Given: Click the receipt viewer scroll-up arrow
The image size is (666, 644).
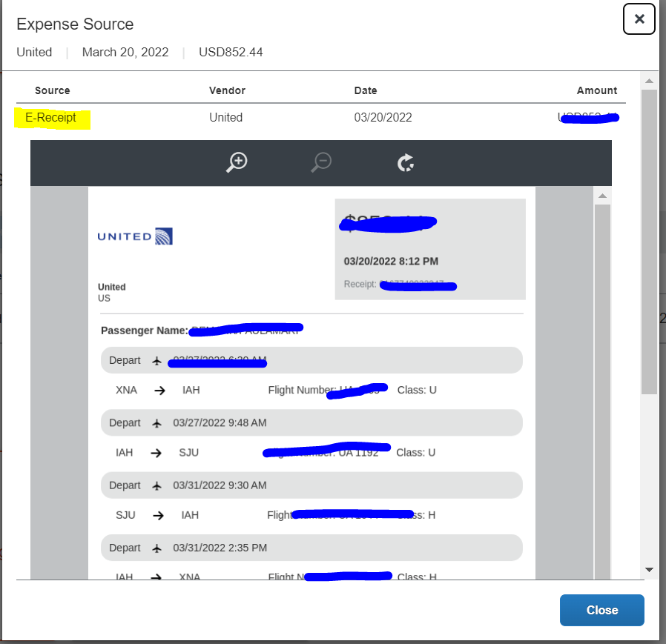Looking at the screenshot, I should point(602,196).
